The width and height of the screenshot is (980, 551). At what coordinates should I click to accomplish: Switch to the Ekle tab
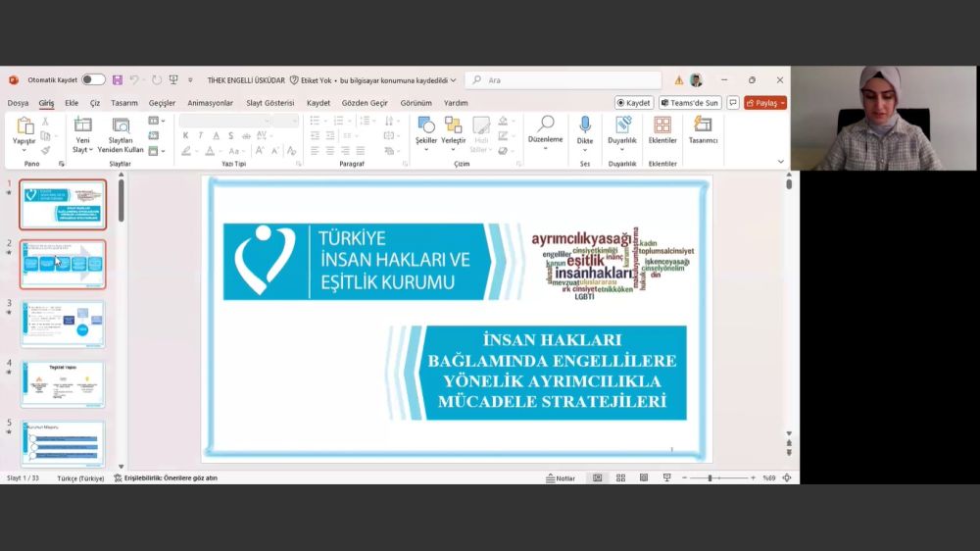click(72, 103)
